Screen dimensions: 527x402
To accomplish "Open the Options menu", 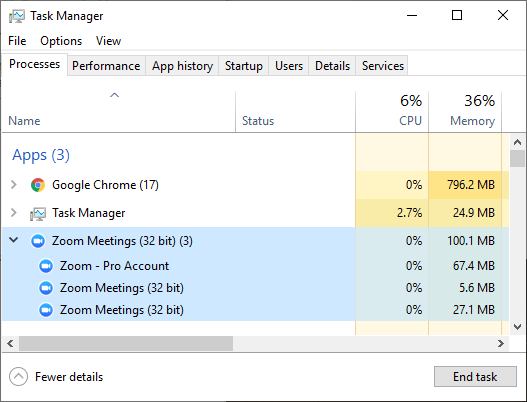I will [61, 41].
